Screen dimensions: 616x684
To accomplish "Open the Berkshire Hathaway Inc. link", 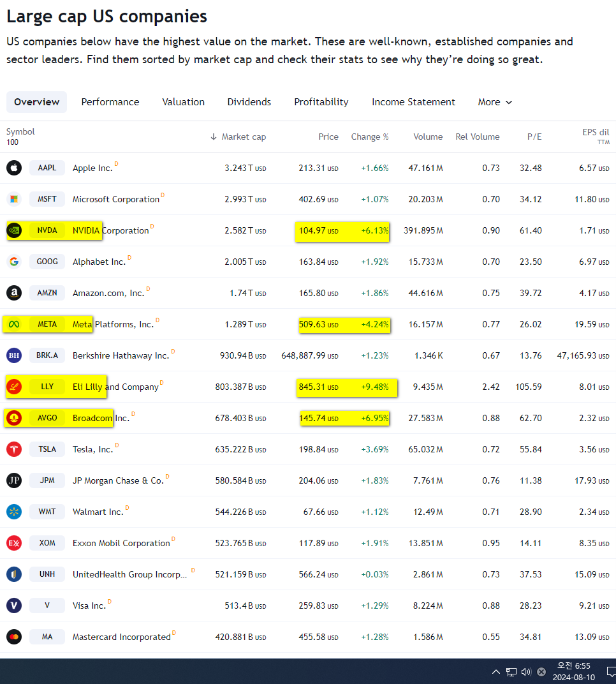I will pos(121,355).
